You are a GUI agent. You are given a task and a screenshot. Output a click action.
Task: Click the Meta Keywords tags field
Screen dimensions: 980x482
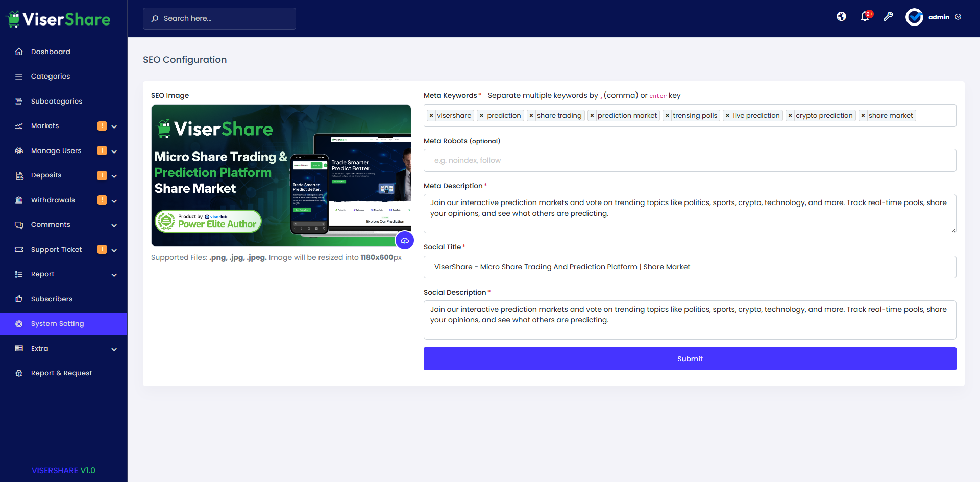click(x=690, y=116)
